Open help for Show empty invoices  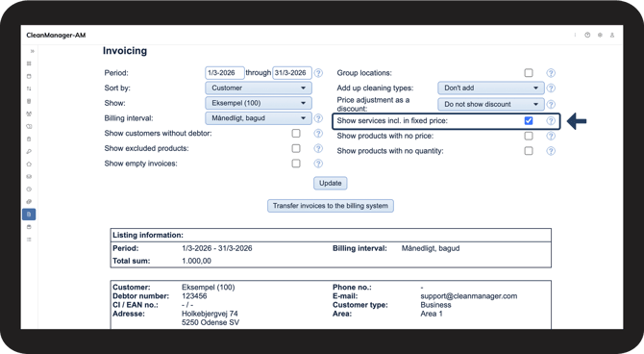tap(318, 164)
